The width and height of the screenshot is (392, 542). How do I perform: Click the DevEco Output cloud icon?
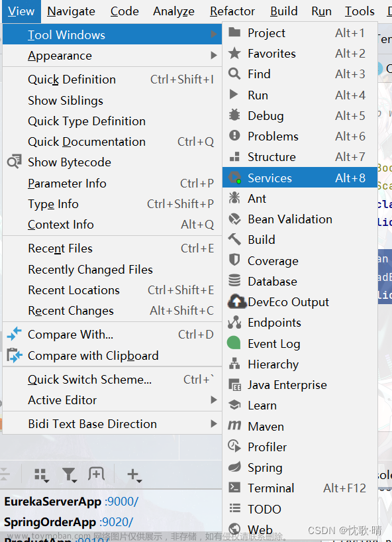click(x=236, y=301)
